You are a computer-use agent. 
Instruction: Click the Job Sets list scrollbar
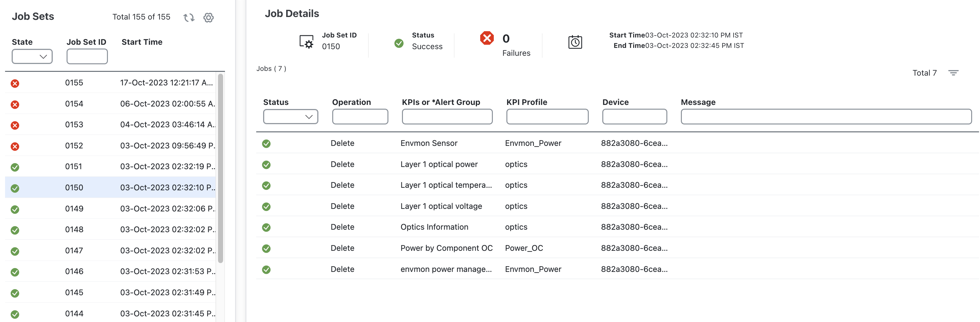(x=220, y=168)
